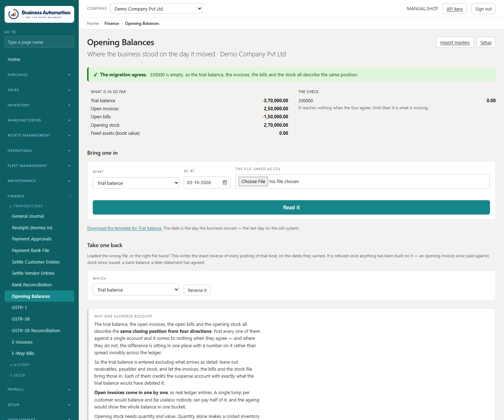Click the Setup button near the page title
Screen dimensions: 504x420
[486, 42]
